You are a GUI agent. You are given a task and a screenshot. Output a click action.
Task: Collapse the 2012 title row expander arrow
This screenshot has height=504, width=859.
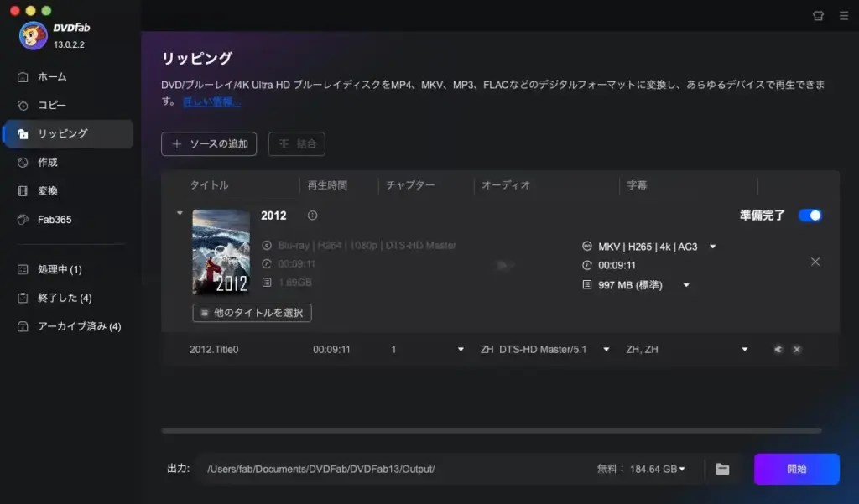(178, 213)
